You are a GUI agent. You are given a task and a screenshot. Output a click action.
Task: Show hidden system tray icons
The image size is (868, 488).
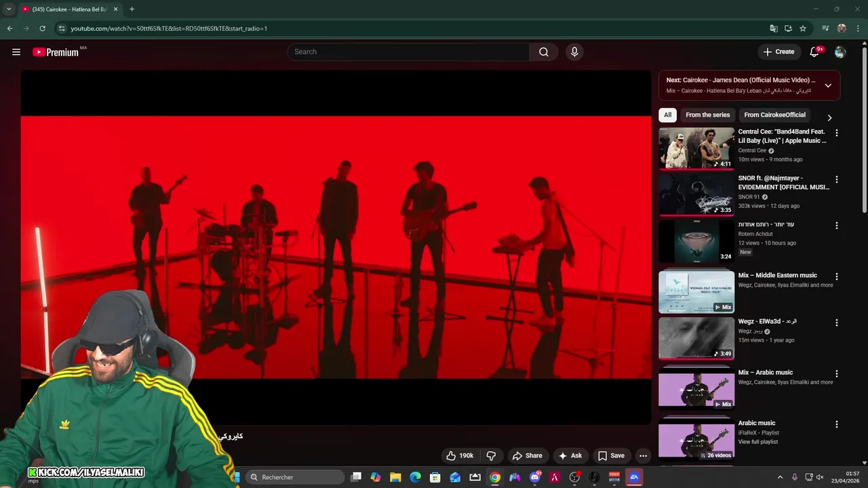click(x=780, y=477)
